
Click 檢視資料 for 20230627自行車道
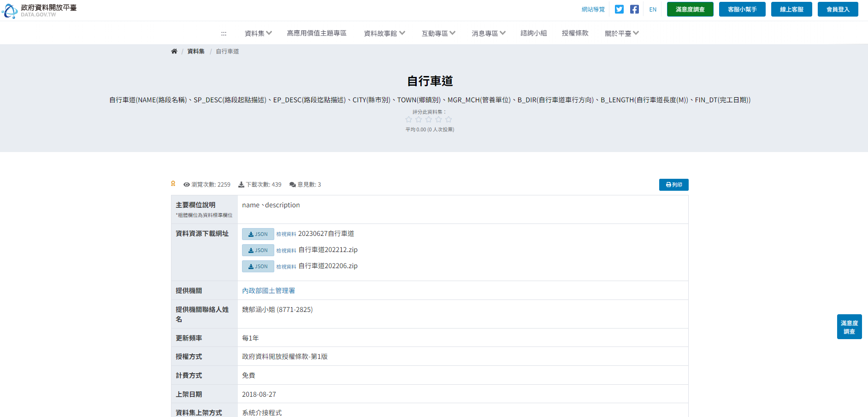click(x=286, y=234)
